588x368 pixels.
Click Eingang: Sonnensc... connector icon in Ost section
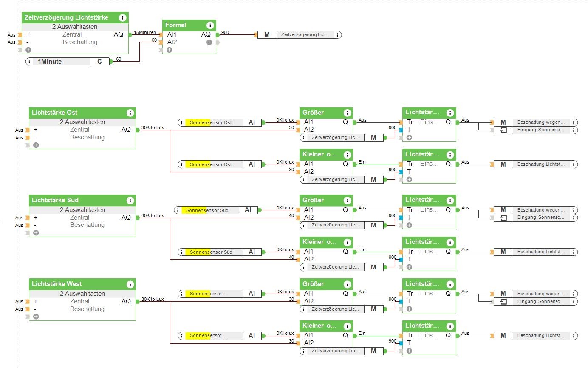503,130
